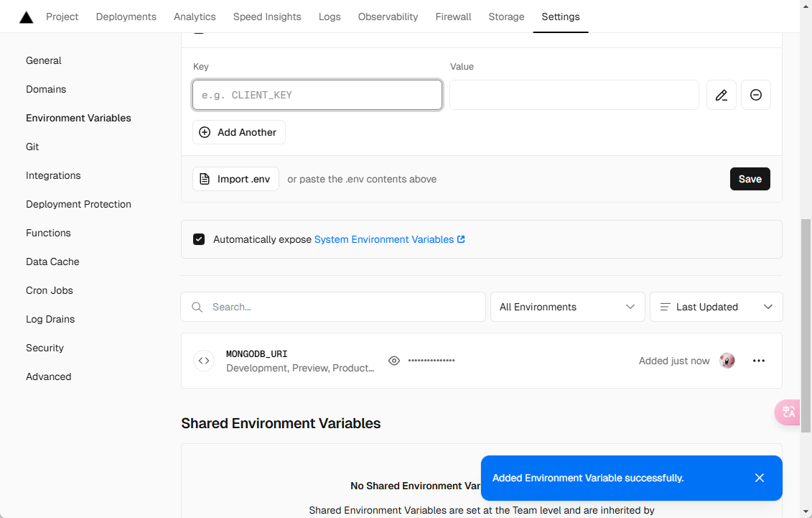Click Add Another to add a variable
812x518 pixels.
point(239,132)
